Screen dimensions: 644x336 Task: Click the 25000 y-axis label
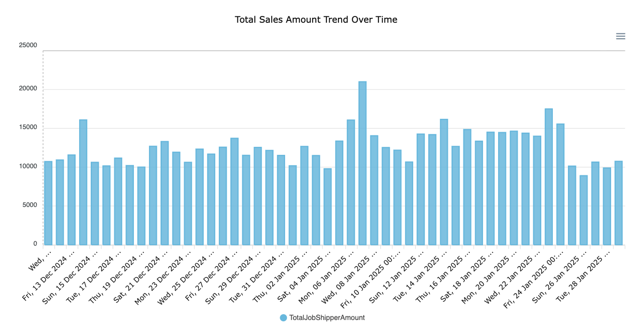click(x=28, y=45)
